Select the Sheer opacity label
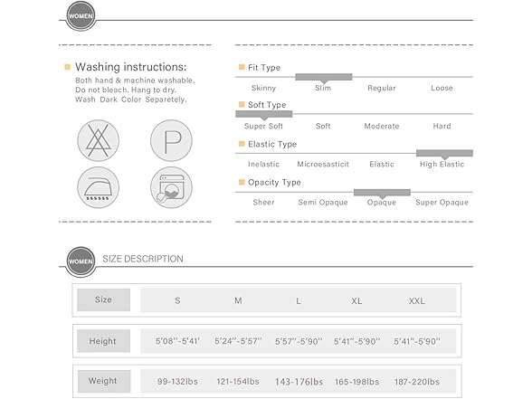Screen dimensions: 532x399 click(263, 203)
